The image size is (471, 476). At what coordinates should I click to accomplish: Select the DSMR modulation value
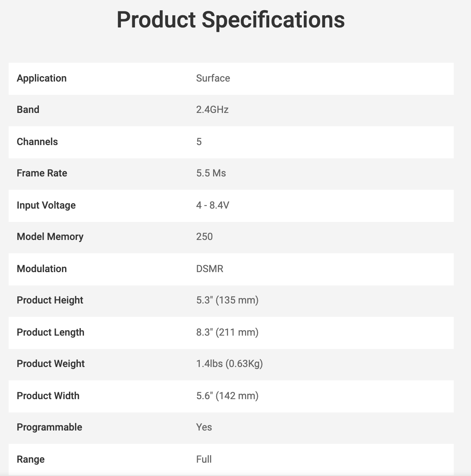(210, 269)
